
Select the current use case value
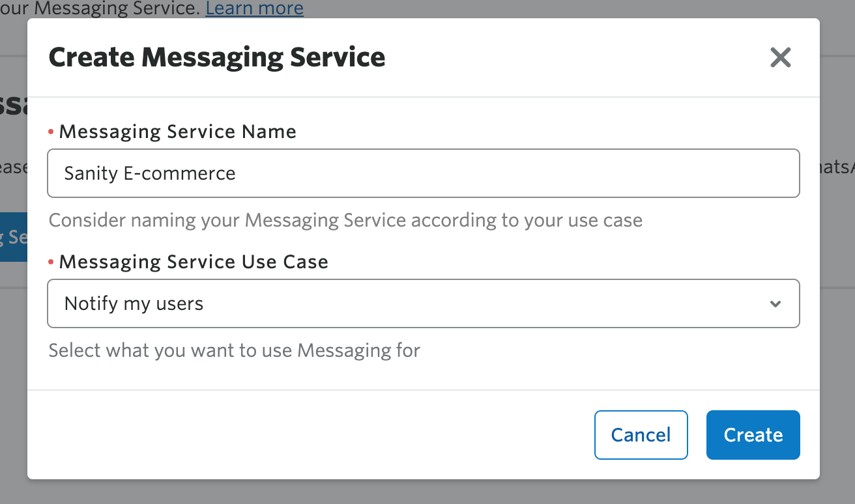click(133, 303)
